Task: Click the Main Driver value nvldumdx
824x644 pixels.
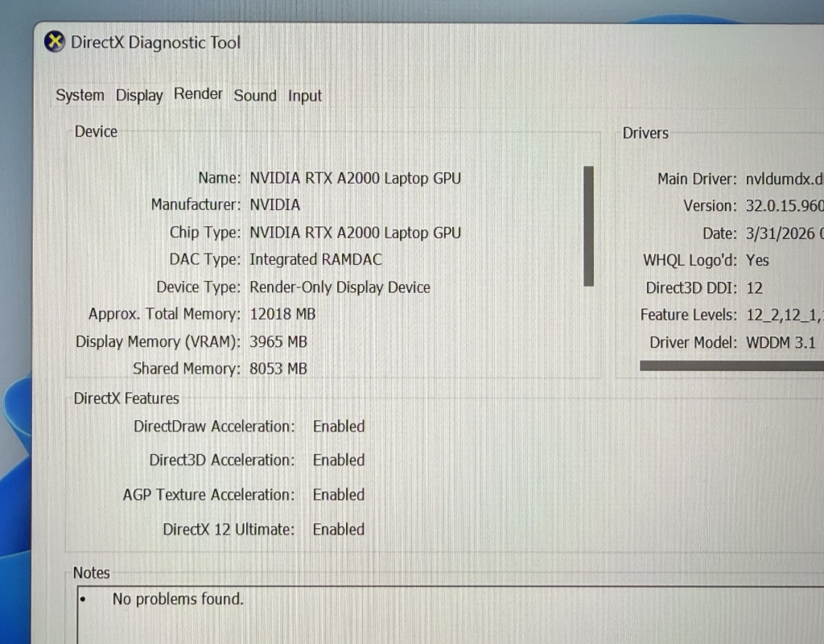Action: click(x=785, y=180)
